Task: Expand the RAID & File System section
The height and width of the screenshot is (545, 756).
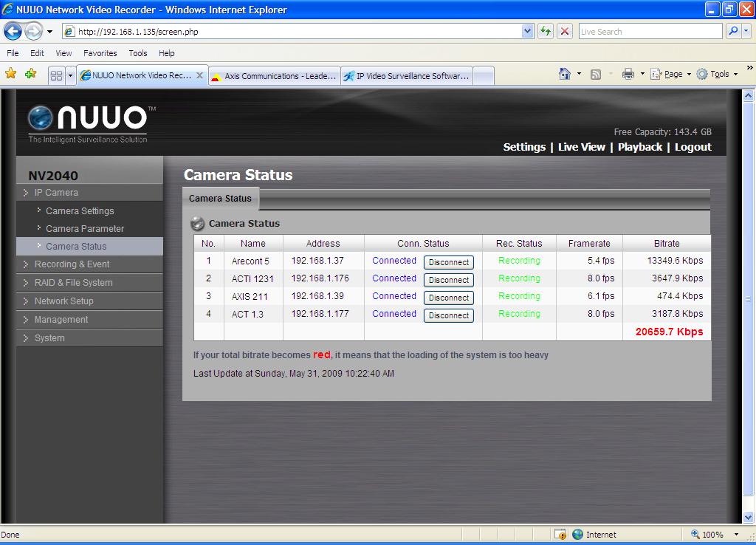Action: [89, 283]
